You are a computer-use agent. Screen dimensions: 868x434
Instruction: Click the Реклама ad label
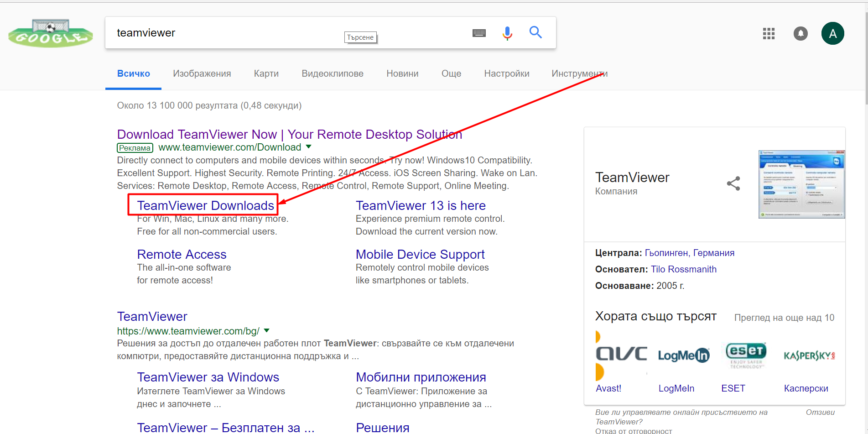pos(135,148)
